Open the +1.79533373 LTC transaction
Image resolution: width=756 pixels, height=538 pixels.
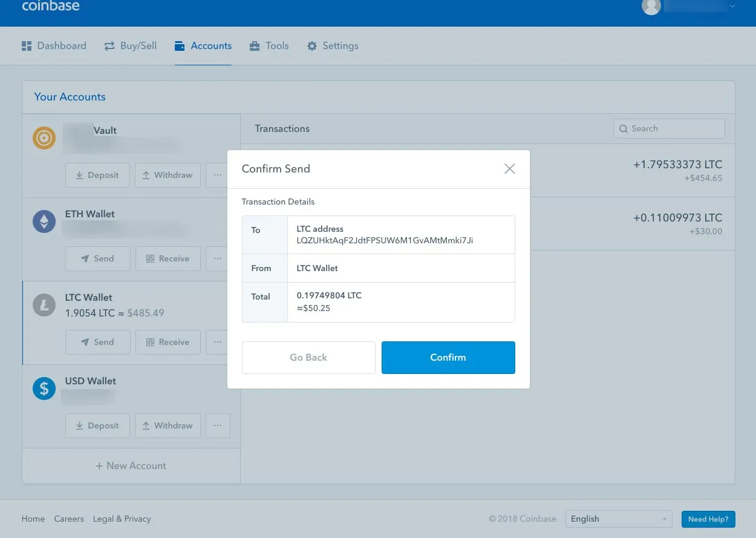pyautogui.click(x=677, y=165)
